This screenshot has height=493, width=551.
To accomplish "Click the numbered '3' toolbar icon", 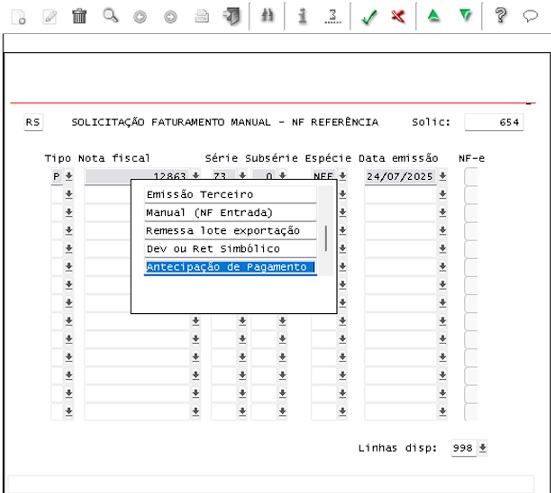I will pos(333,16).
